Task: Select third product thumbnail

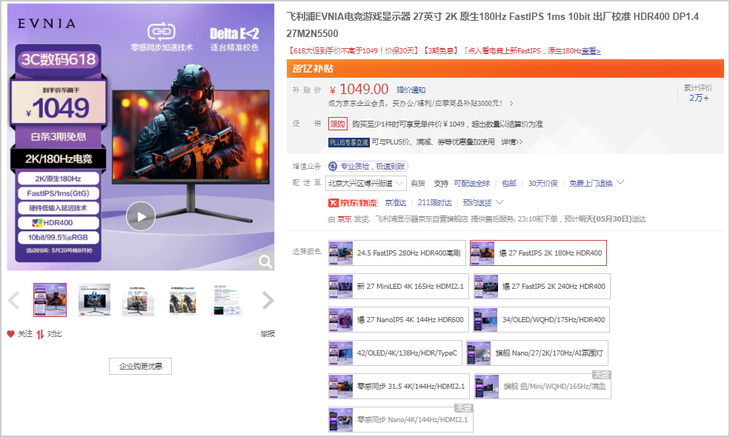Action: pyautogui.click(x=138, y=300)
